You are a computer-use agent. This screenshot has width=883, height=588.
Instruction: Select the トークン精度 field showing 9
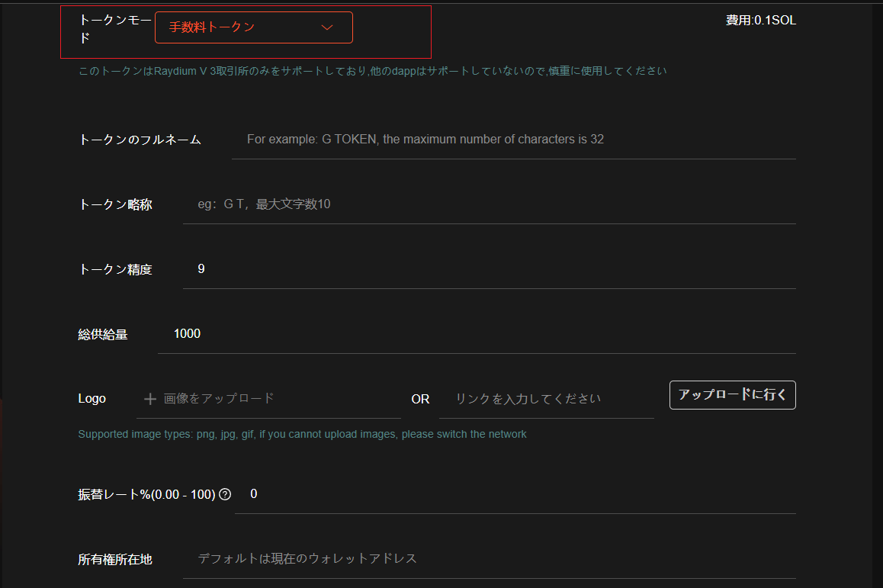coord(489,269)
